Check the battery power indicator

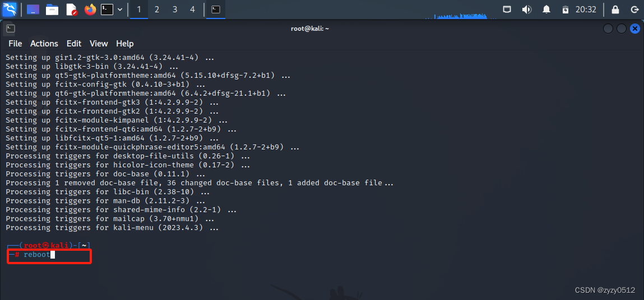coord(566,9)
